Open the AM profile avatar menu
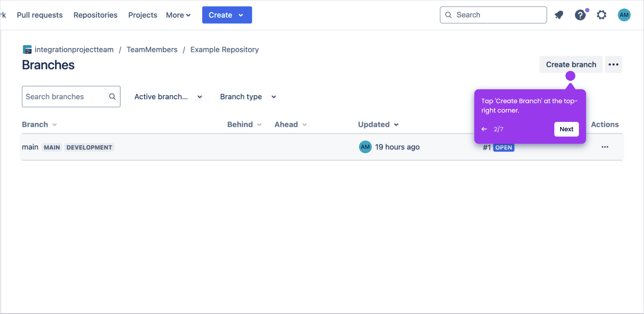Viewport: 644px width, 314px height. tap(624, 15)
